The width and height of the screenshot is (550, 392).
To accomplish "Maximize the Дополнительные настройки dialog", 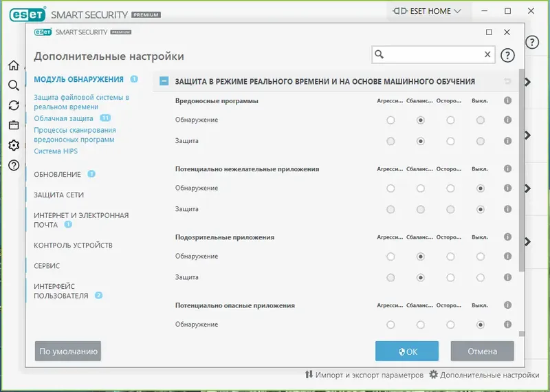I will pyautogui.click(x=489, y=32).
